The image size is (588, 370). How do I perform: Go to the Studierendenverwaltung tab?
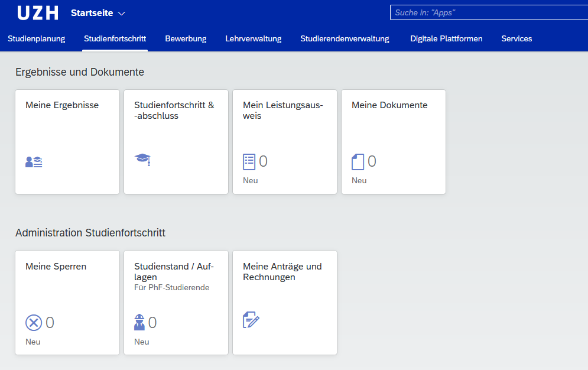point(345,39)
